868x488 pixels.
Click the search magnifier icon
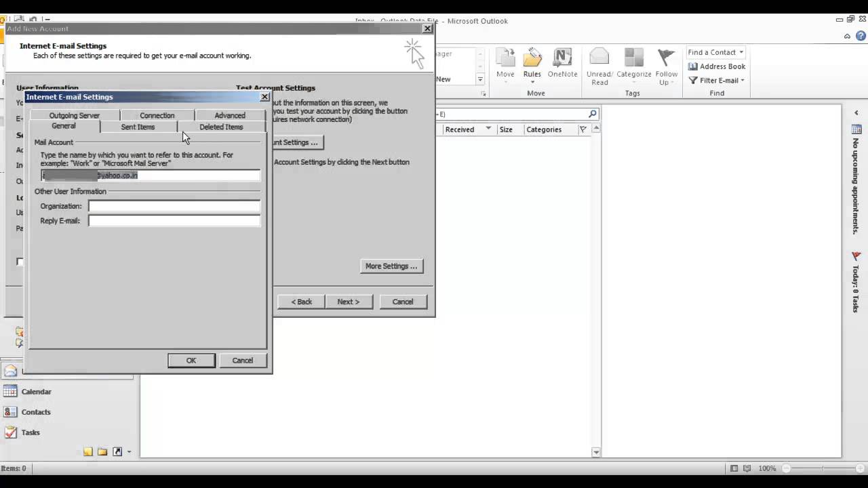click(593, 114)
